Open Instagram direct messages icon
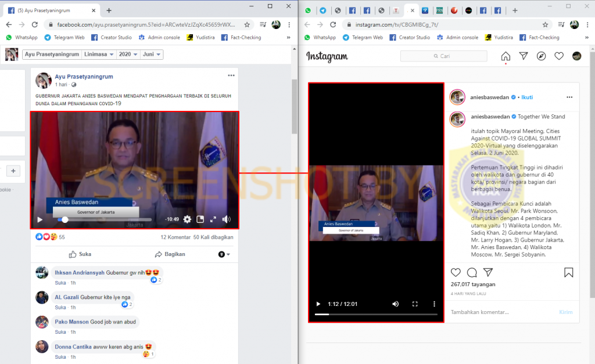The image size is (595, 364). coord(524,56)
